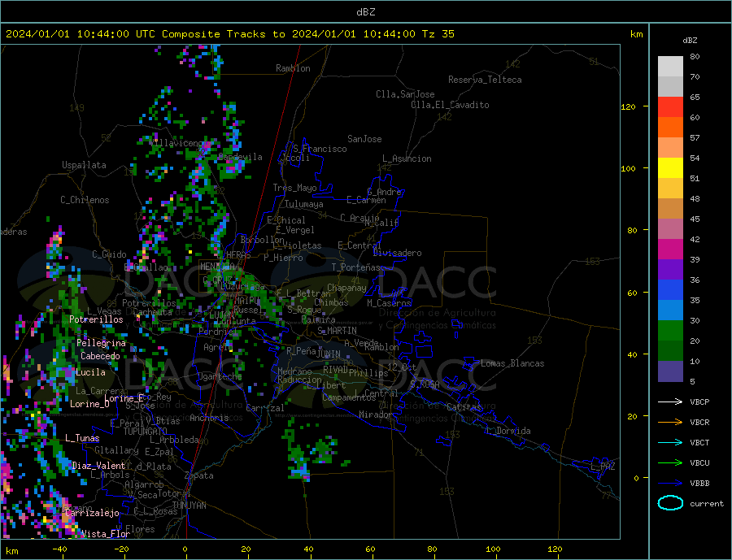Click the Vista_Flor map label

pos(106,534)
